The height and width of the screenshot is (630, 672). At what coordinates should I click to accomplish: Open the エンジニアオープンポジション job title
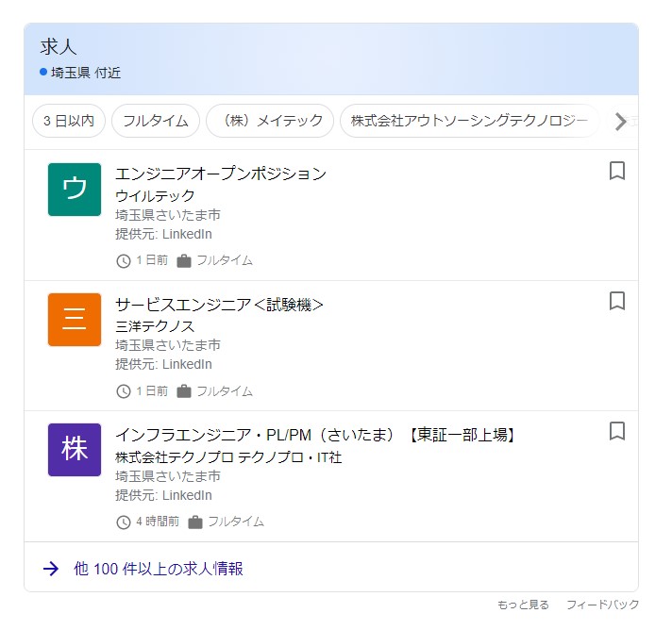[x=221, y=174]
